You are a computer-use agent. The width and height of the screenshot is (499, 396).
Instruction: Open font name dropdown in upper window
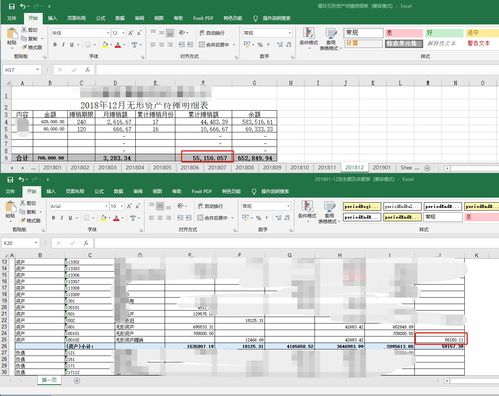[x=108, y=33]
